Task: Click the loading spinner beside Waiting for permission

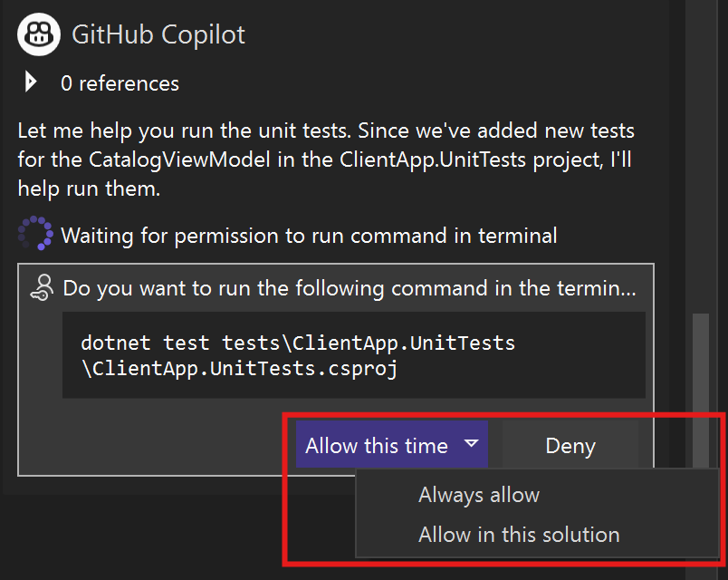Action: click(36, 234)
